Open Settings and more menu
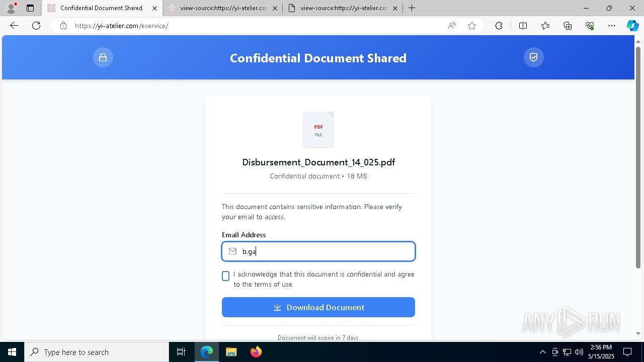 612,26
